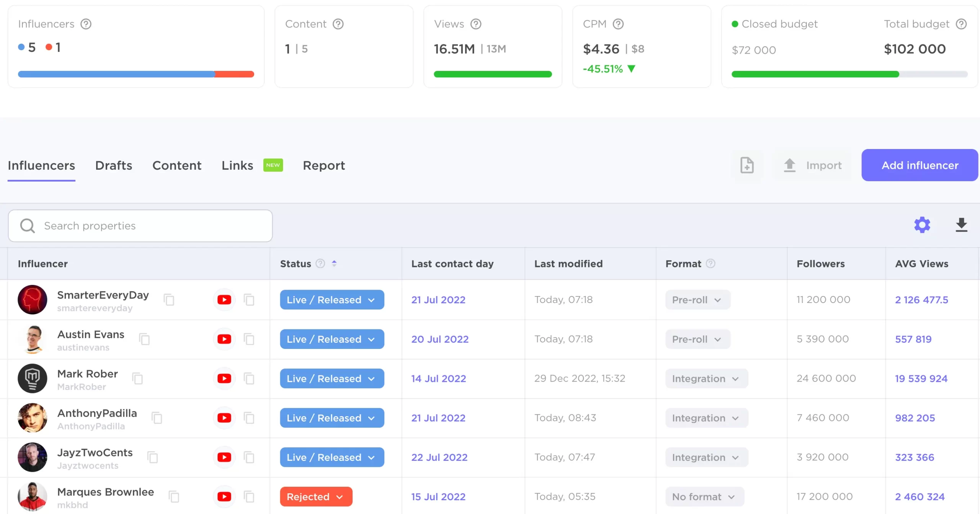The height and width of the screenshot is (514, 980).
Task: Open SmarterEveryDay AVG views 2 126 477.5 link
Action: coord(921,300)
